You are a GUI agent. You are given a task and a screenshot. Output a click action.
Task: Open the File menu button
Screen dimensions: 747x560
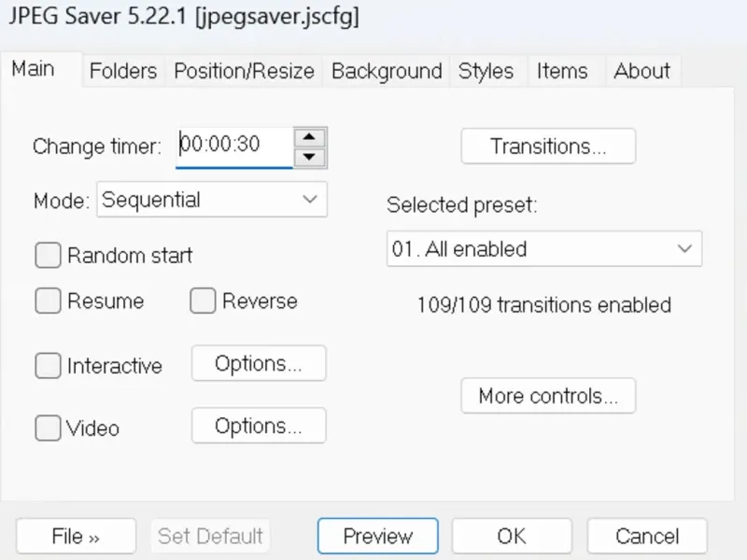click(76, 536)
